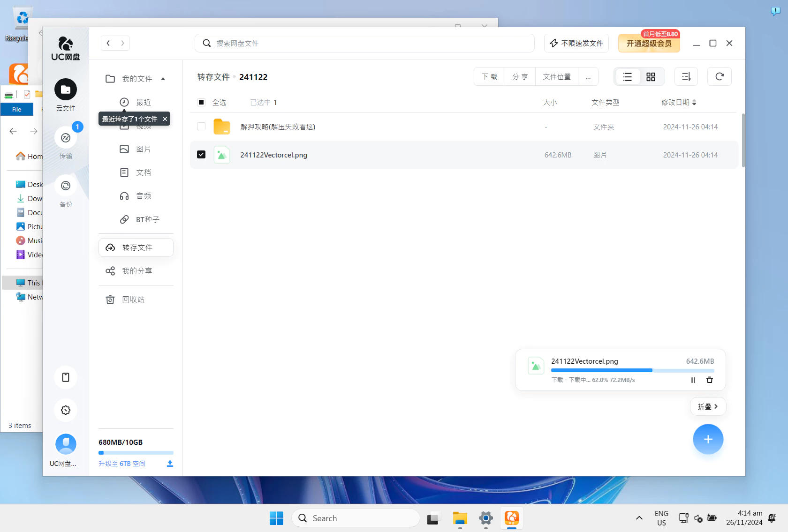Screen dimensions: 788x532
Task: Toggle the 全选 select-all checkbox
Action: (x=201, y=102)
